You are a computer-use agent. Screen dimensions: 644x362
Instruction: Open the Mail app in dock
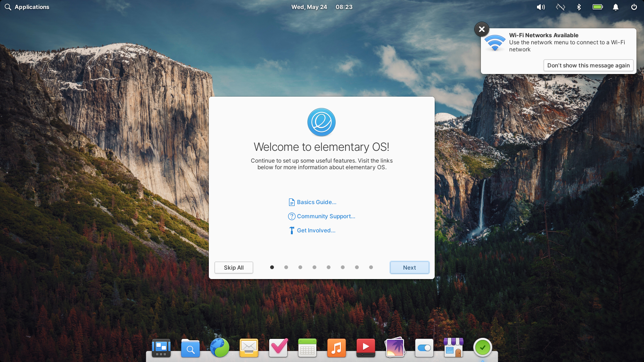click(x=249, y=348)
